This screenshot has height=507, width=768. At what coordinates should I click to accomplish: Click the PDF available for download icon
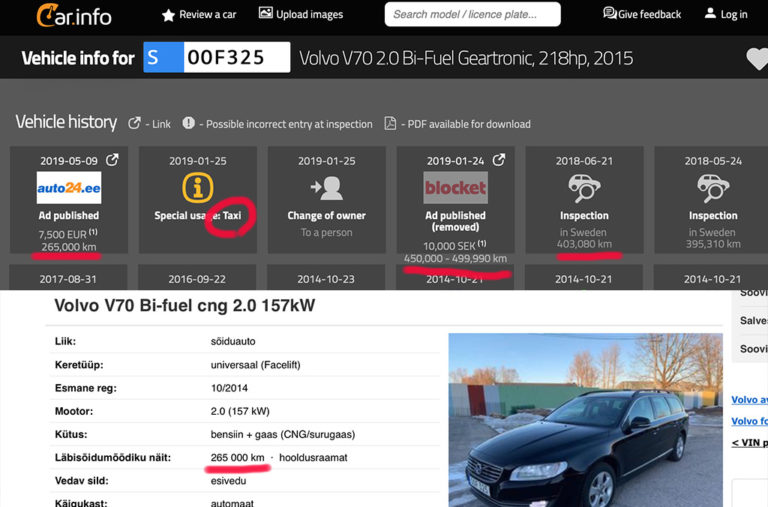[x=391, y=124]
